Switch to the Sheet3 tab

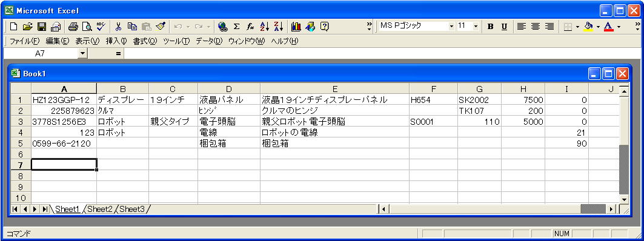(132, 210)
